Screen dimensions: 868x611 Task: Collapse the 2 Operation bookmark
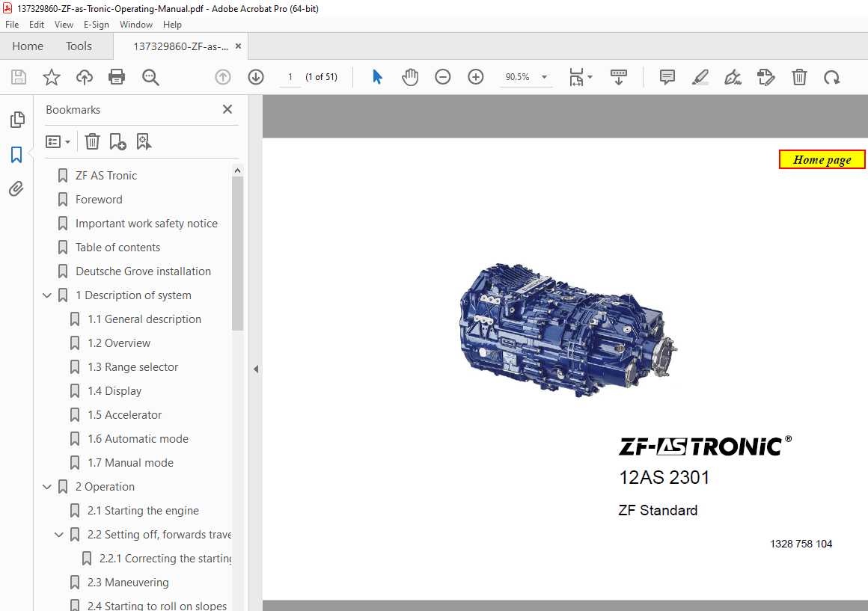click(47, 486)
